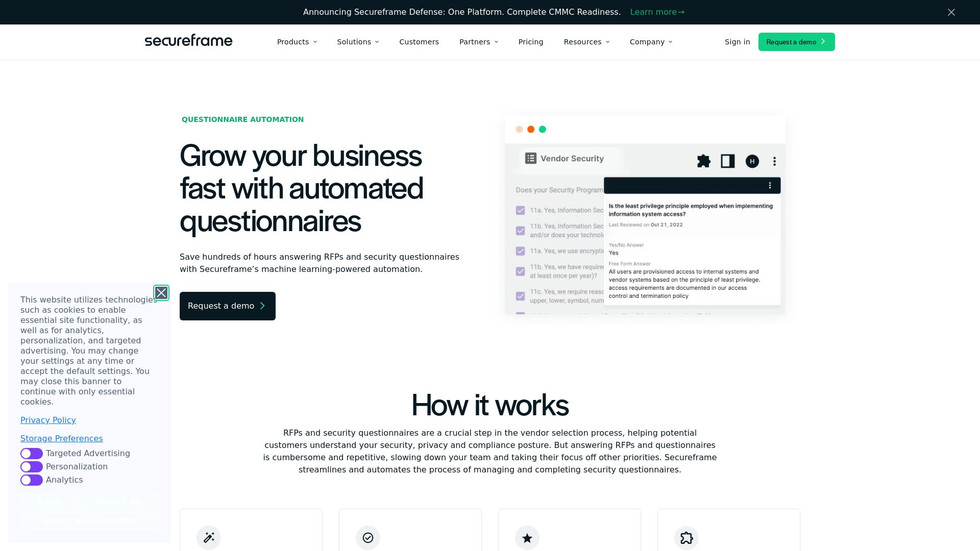Click the green Request a demo button
Viewport: 980px width, 551px height.
coord(796,42)
